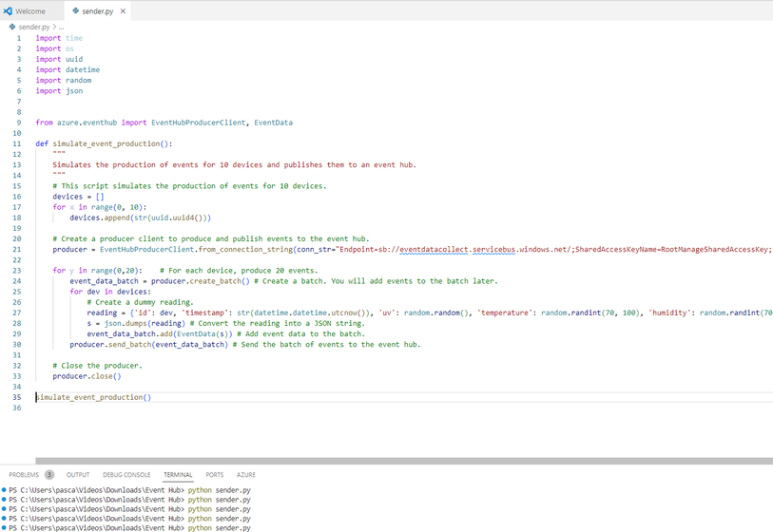
Task: Click 'json.dumps(reading)' on line 28
Action: pos(145,324)
